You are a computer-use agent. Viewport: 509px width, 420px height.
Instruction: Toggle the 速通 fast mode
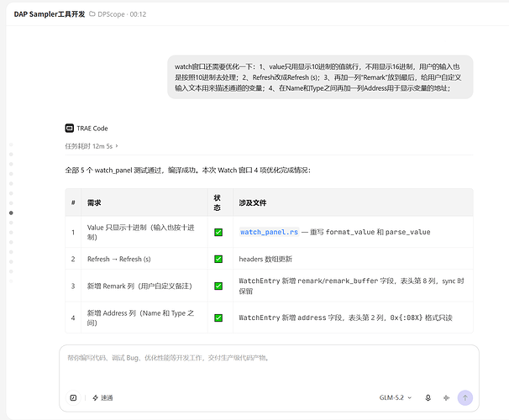102,397
